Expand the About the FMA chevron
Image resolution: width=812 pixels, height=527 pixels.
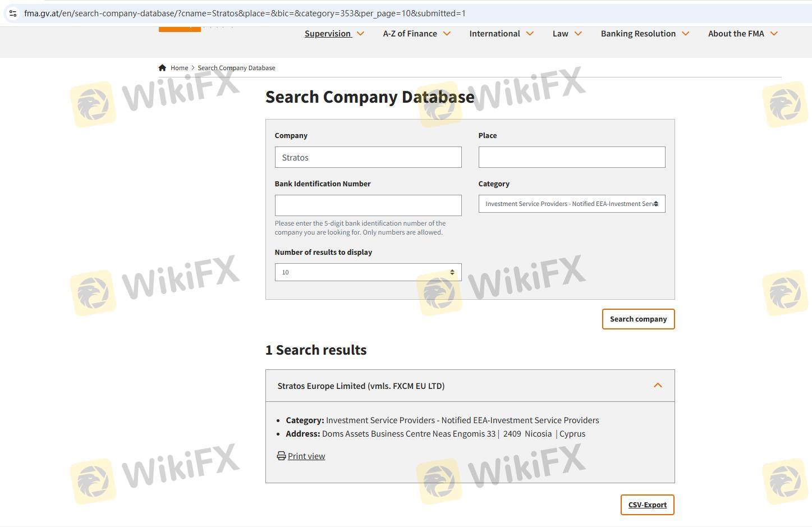[774, 34]
